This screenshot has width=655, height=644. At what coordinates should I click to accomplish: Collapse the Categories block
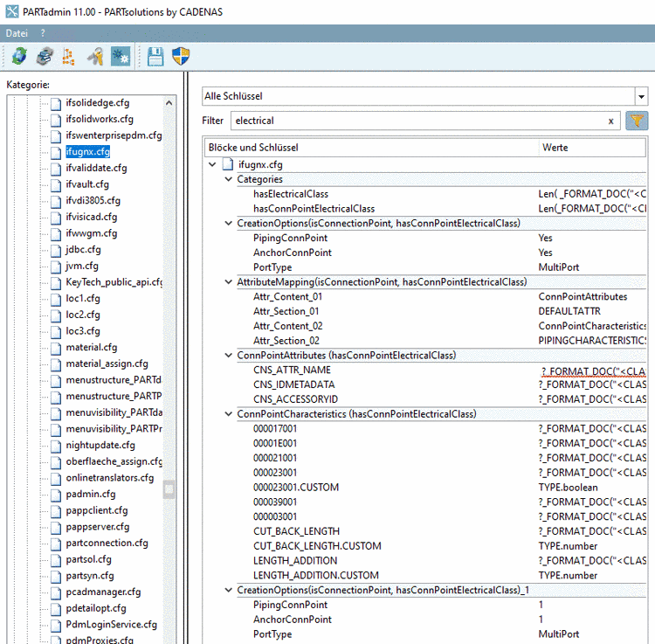(x=229, y=179)
